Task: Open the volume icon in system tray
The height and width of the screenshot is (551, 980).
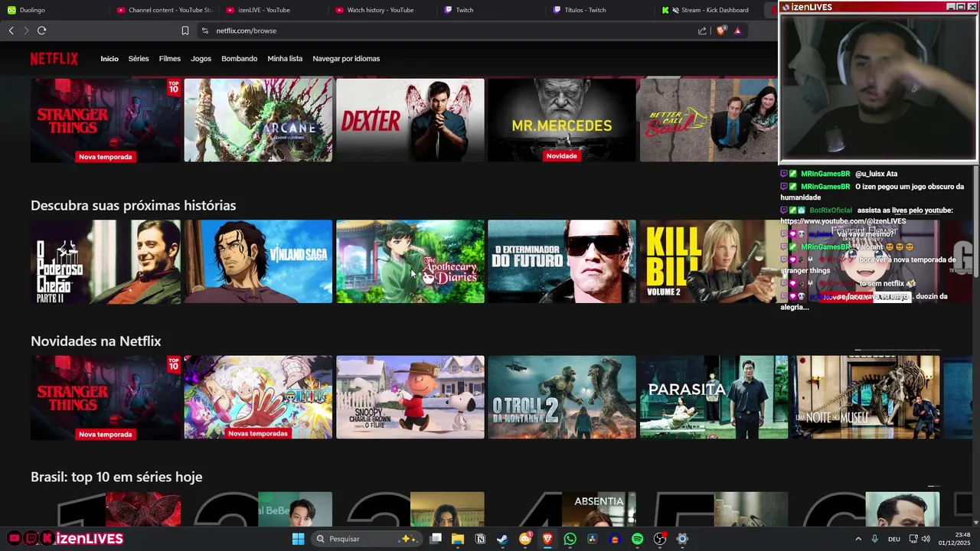Action: (926, 539)
